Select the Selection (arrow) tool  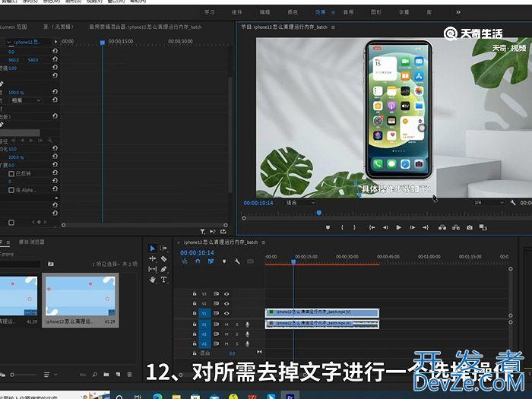tap(152, 249)
